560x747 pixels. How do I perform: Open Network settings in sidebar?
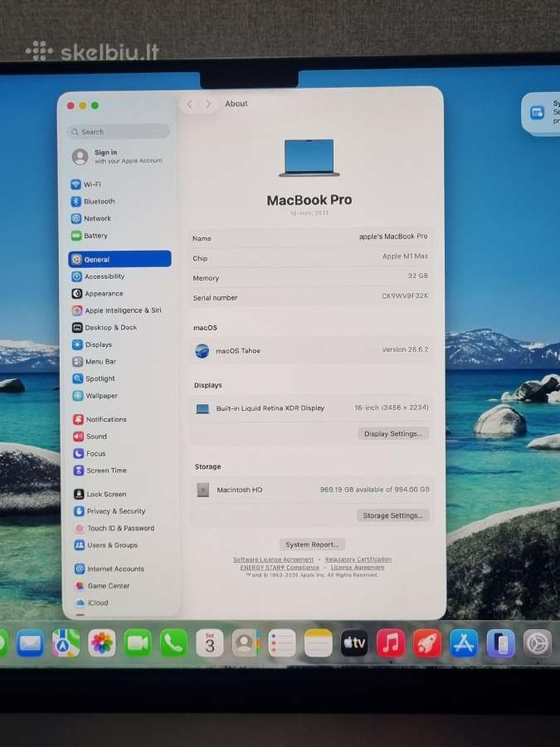91,218
